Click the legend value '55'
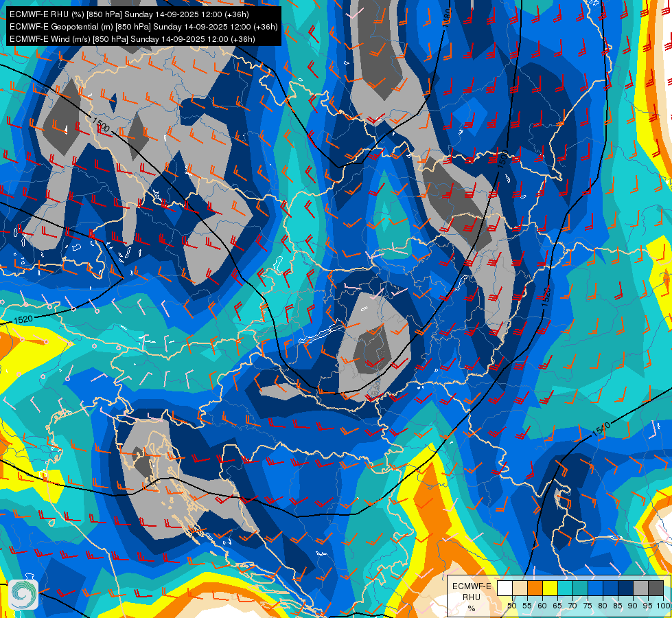The width and height of the screenshot is (672, 618). [x=527, y=606]
